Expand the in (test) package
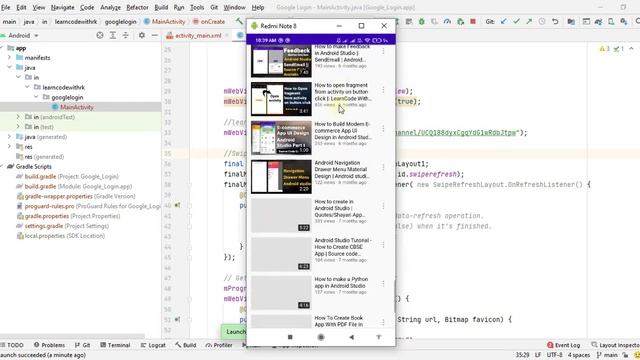Viewport: 640px width, 360px height. pyautogui.click(x=18, y=127)
